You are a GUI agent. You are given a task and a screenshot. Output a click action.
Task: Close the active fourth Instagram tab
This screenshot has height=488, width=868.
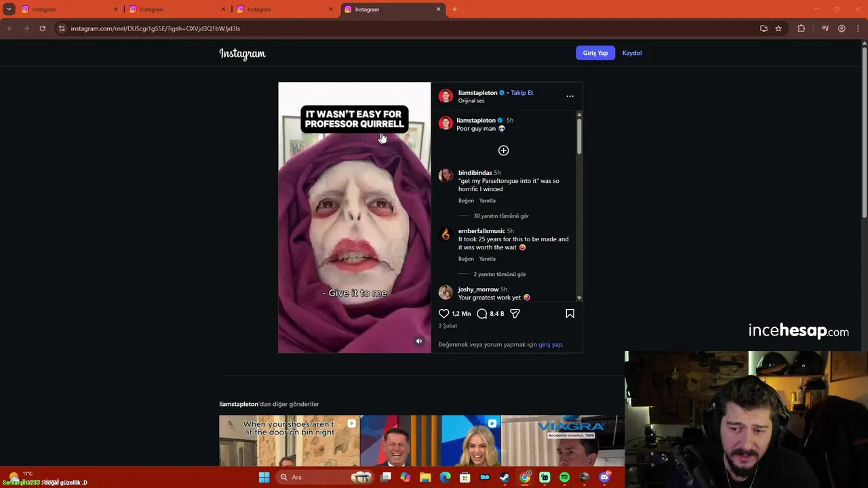tap(438, 9)
